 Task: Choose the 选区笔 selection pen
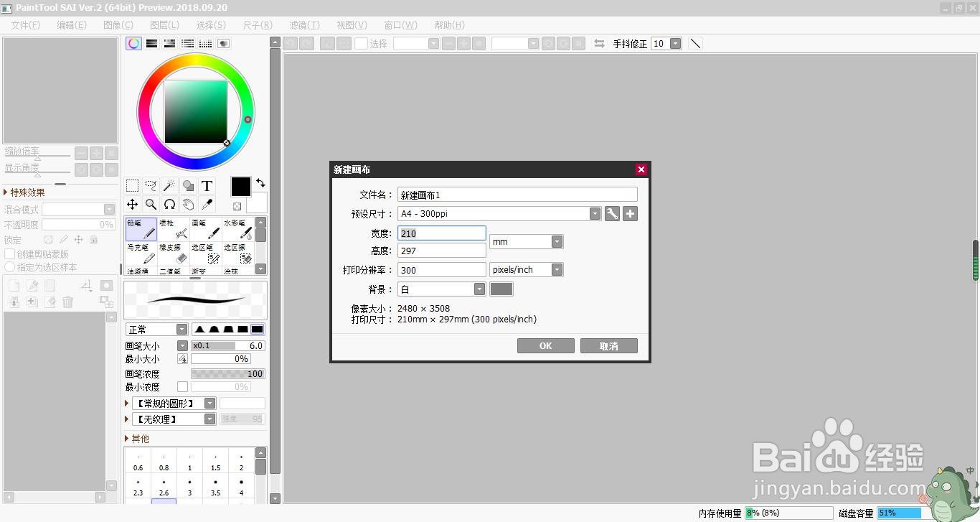click(206, 253)
